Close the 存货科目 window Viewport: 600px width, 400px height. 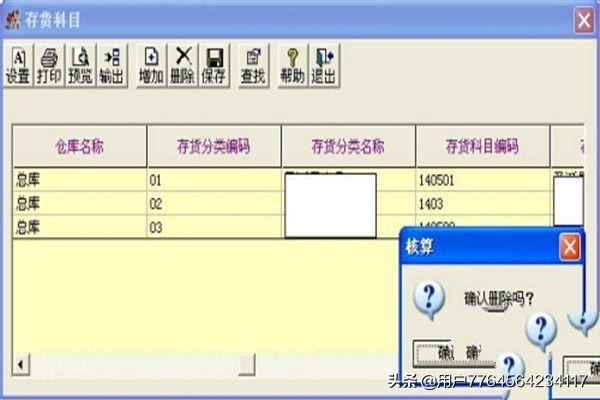(584, 20)
